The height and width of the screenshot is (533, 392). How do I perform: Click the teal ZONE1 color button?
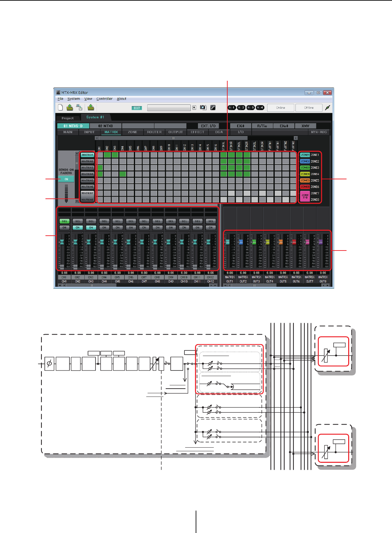click(305, 155)
